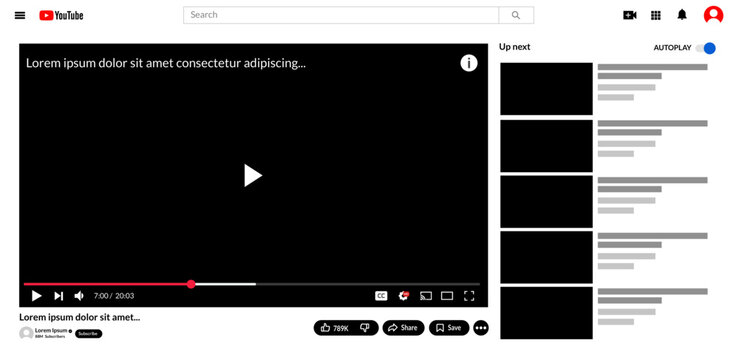Click the Subscribe button
The width and height of the screenshot is (739, 360).
88,334
